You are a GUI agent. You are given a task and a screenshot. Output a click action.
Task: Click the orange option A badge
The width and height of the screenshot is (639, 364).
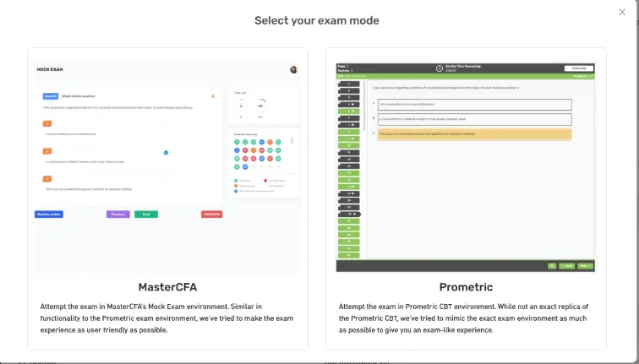pyautogui.click(x=47, y=123)
